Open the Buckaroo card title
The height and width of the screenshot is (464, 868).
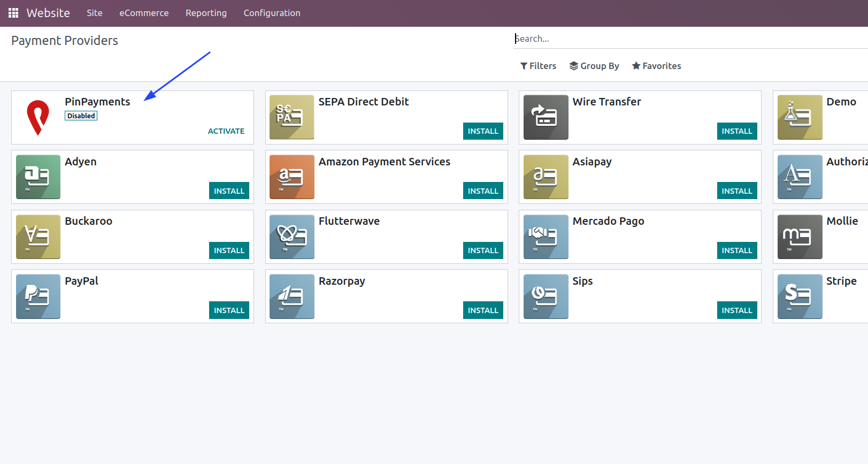[89, 221]
